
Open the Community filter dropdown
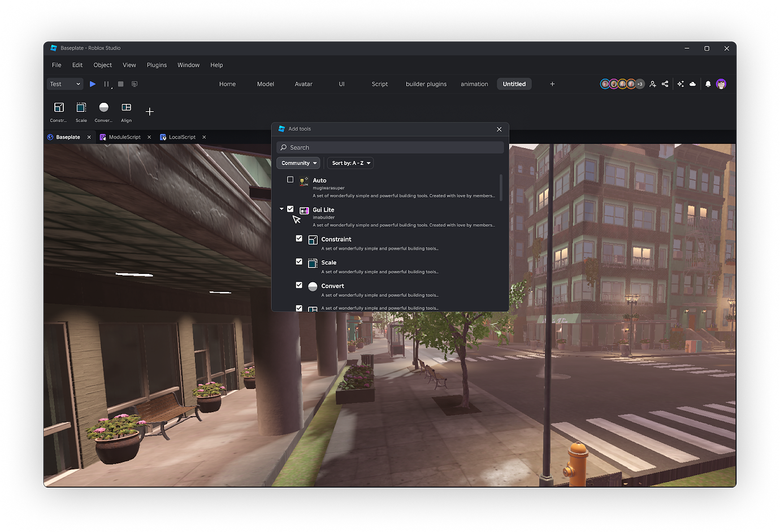(x=298, y=163)
